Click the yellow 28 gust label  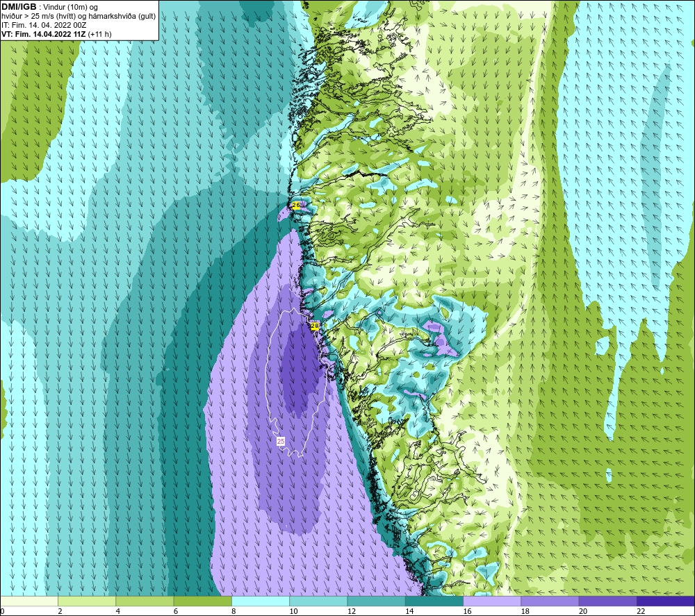click(315, 326)
